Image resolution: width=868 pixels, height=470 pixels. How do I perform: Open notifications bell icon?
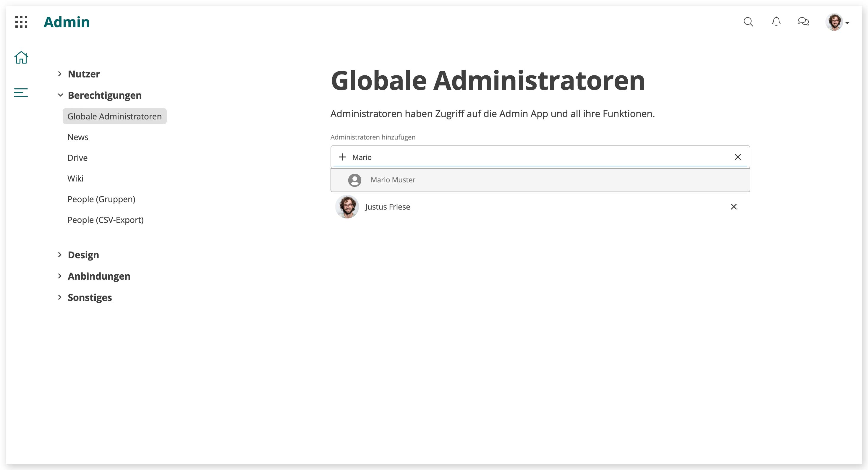[776, 22]
